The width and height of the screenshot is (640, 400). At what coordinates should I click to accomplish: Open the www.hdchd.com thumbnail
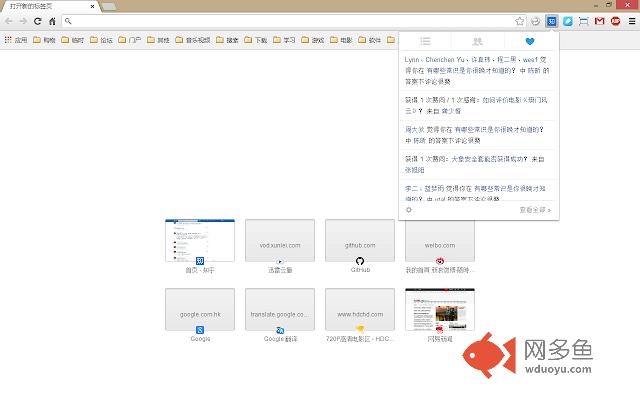(360, 309)
